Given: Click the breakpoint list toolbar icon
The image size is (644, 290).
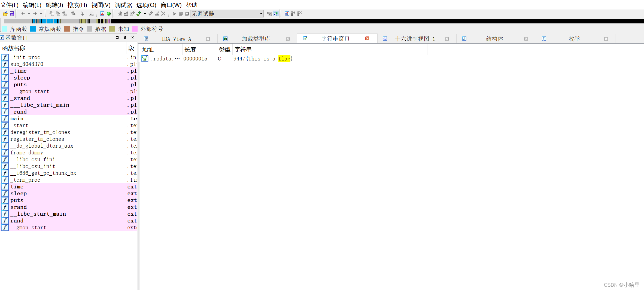Looking at the screenshot, I should [287, 14].
